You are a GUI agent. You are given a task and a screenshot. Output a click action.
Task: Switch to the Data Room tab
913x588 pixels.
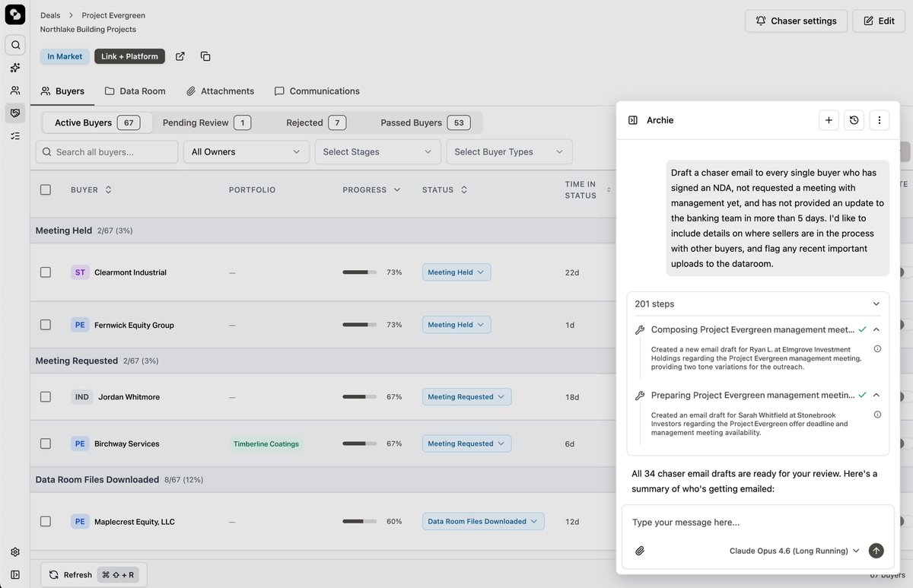(135, 91)
